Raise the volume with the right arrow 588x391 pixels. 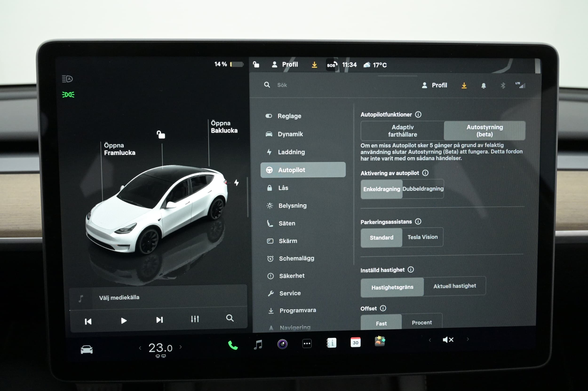(468, 339)
